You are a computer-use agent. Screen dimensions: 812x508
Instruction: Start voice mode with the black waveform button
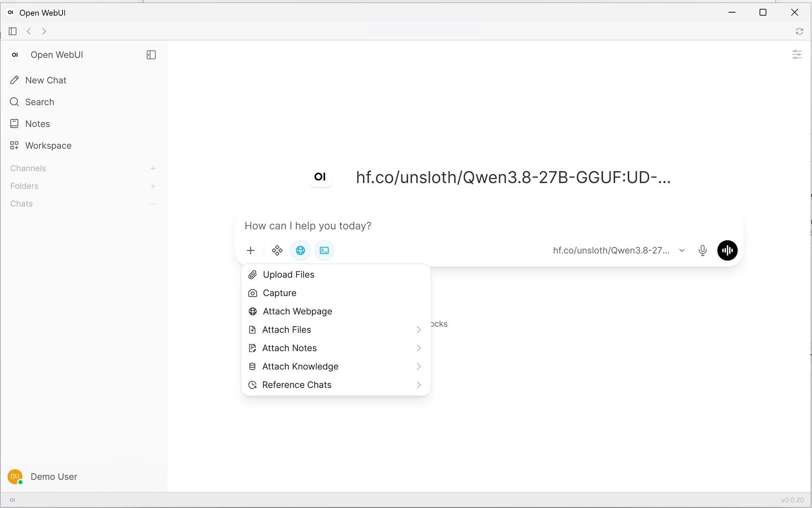pos(727,251)
